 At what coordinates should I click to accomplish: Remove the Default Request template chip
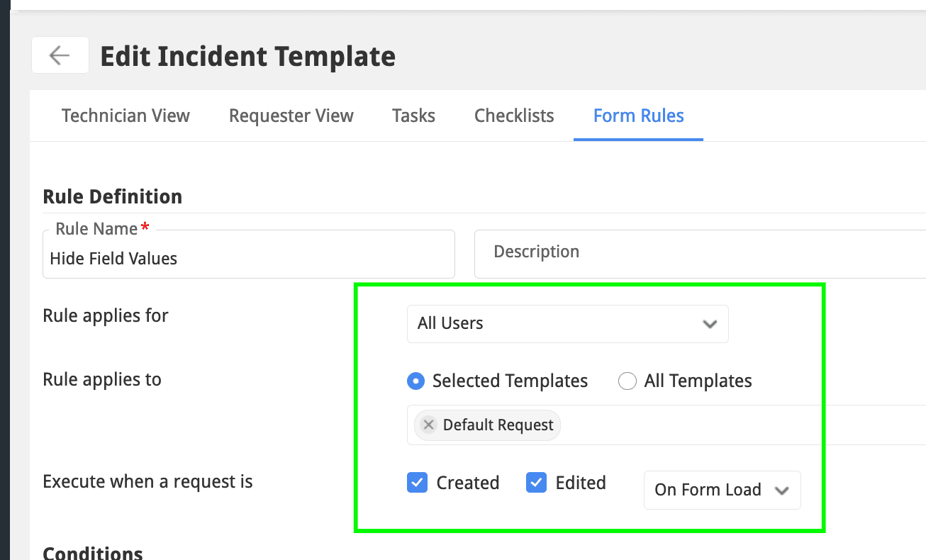click(x=428, y=425)
